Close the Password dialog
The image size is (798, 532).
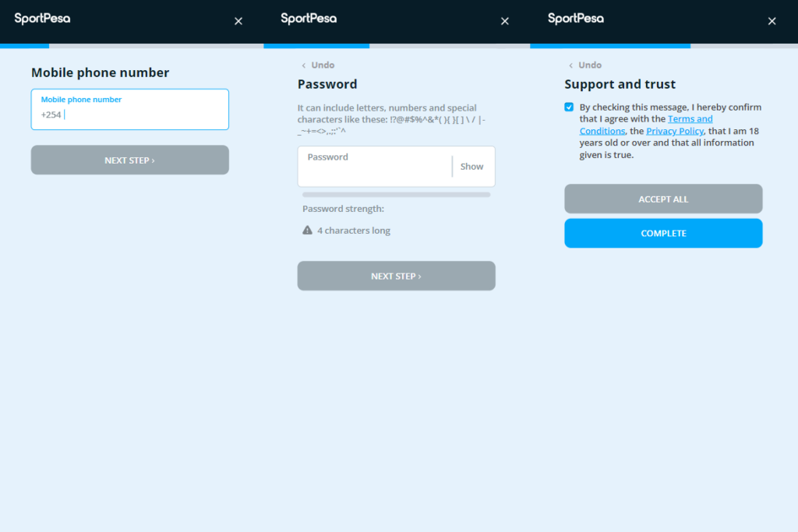pyautogui.click(x=504, y=21)
